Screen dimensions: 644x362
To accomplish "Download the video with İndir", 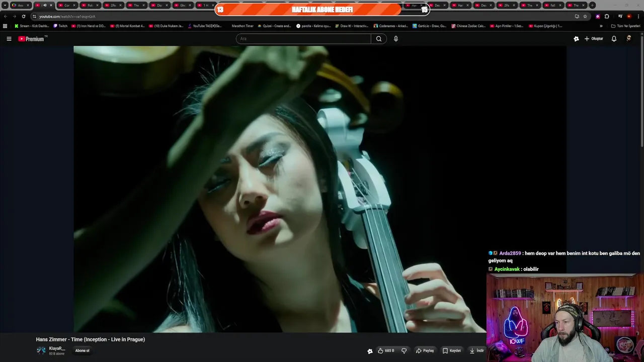I will click(477, 351).
